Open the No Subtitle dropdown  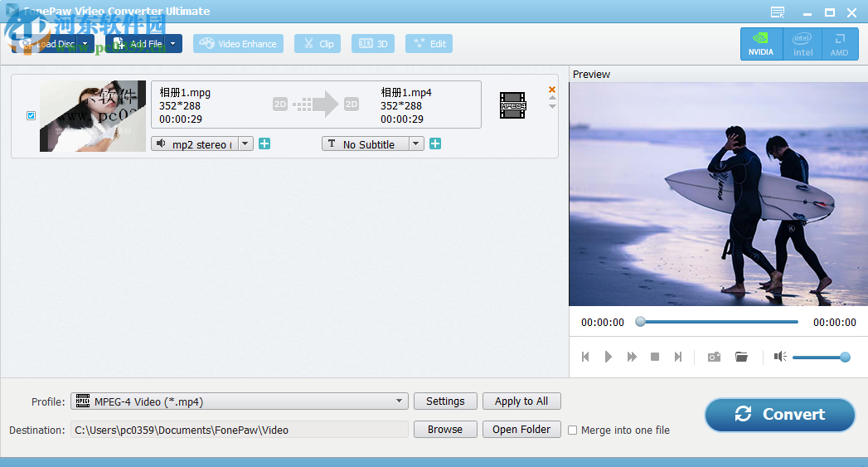pos(416,144)
